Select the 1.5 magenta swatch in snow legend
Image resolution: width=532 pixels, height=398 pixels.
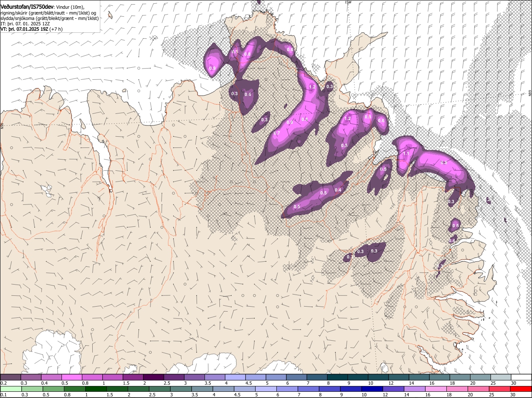tap(133, 377)
